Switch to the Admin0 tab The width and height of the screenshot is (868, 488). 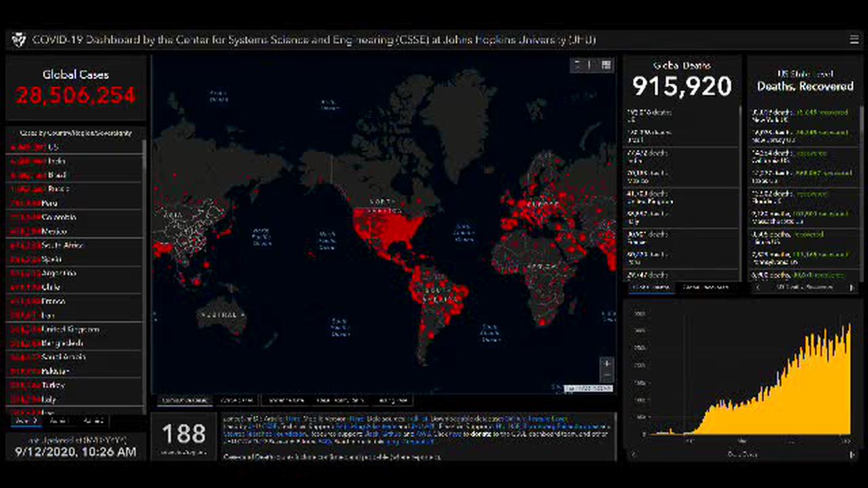click(27, 421)
